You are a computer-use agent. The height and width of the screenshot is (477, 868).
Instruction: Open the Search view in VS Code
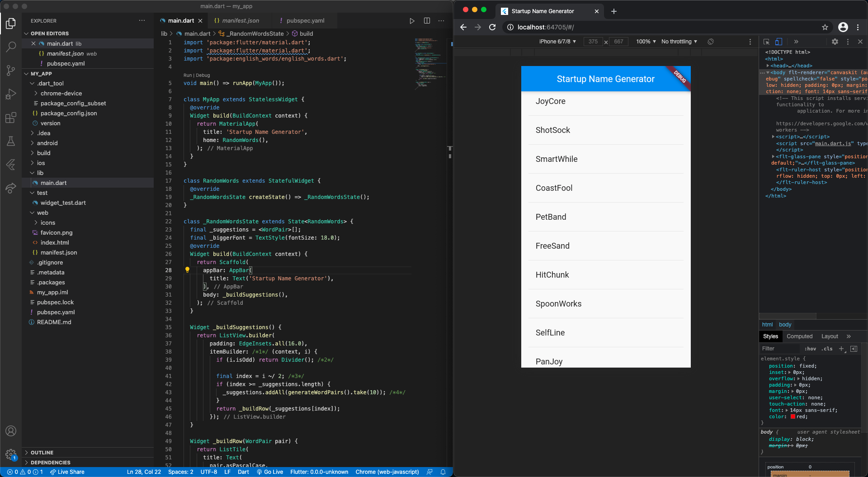(11, 47)
